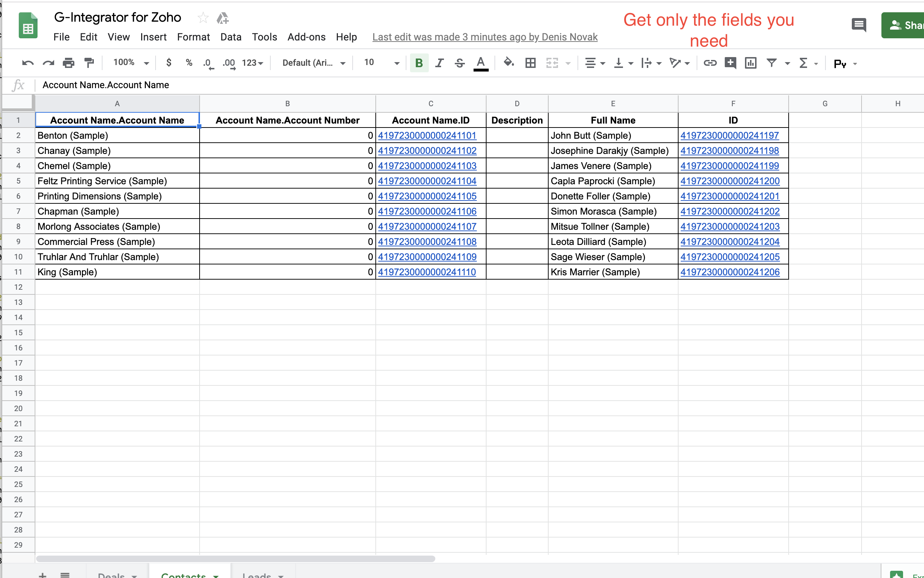This screenshot has width=924, height=578.
Task: Open ID link 4197230000000241206
Action: pyautogui.click(x=730, y=272)
